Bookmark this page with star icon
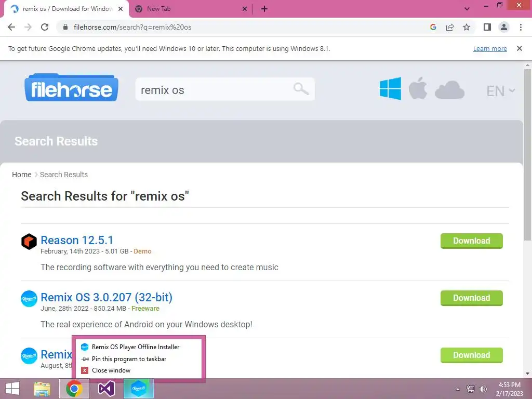532x399 pixels. click(467, 27)
